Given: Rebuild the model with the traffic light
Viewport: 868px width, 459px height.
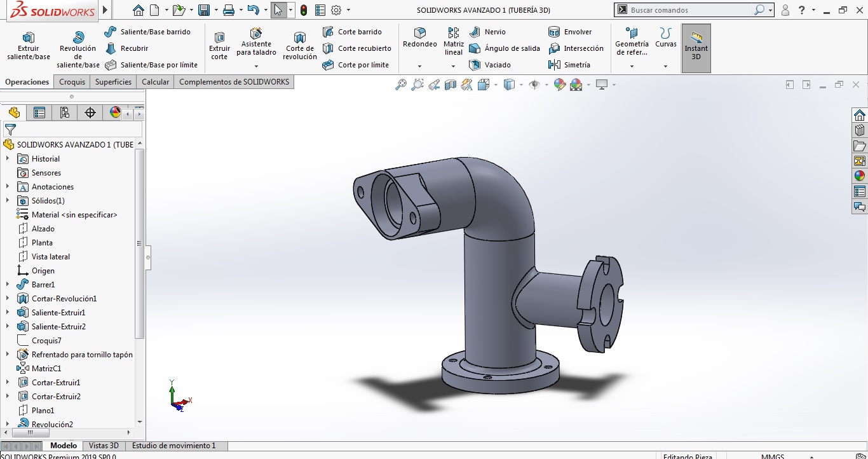Looking at the screenshot, I should click(304, 10).
